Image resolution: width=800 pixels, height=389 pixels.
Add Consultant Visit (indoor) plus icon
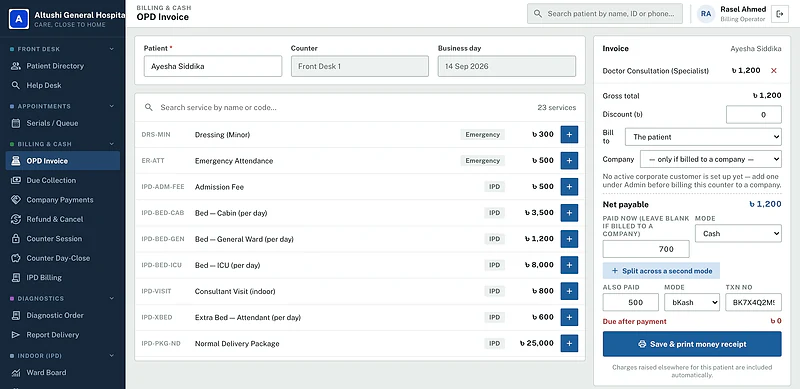pyautogui.click(x=569, y=291)
